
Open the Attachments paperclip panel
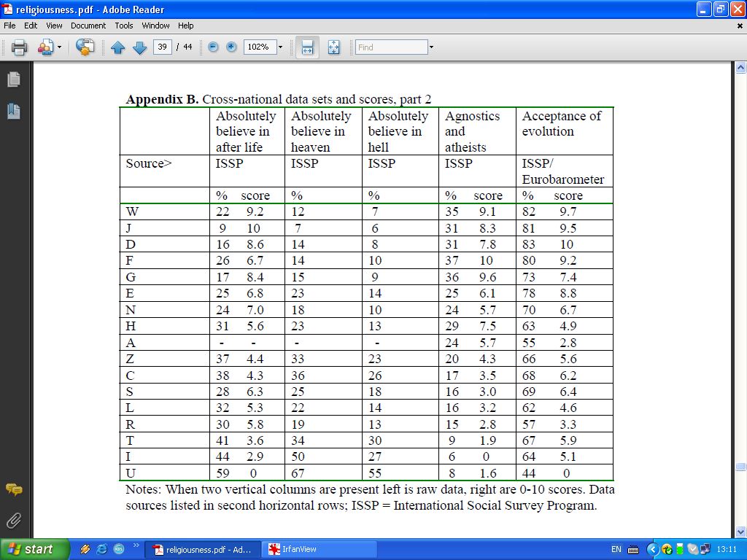(13, 520)
